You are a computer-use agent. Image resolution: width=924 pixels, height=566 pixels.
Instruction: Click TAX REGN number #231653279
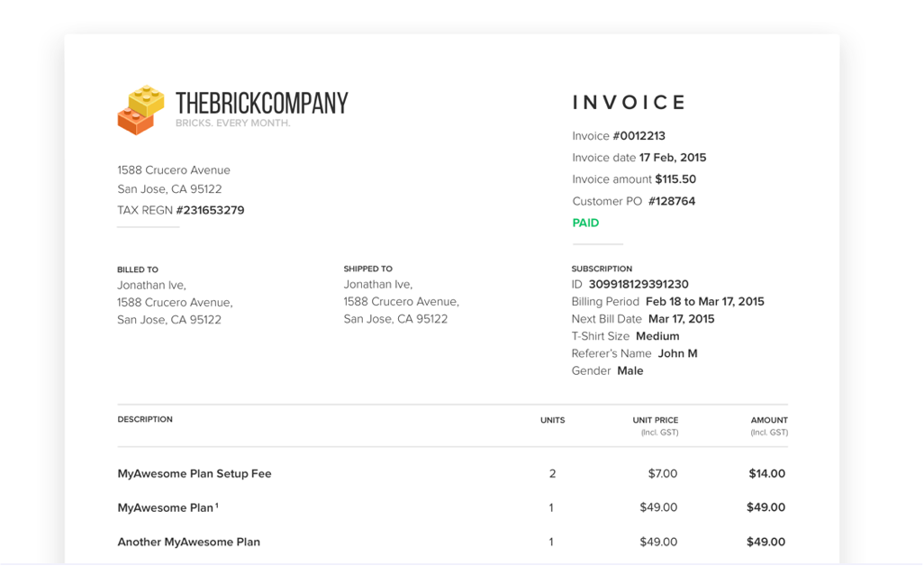210,210
